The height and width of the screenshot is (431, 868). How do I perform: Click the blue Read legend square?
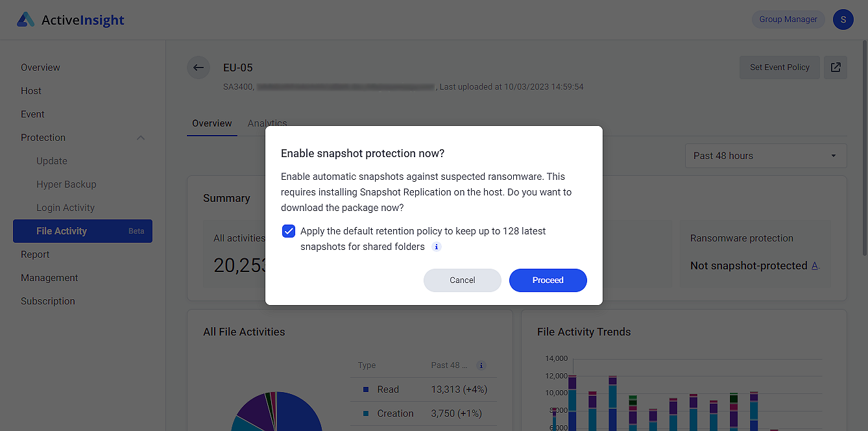click(x=366, y=389)
